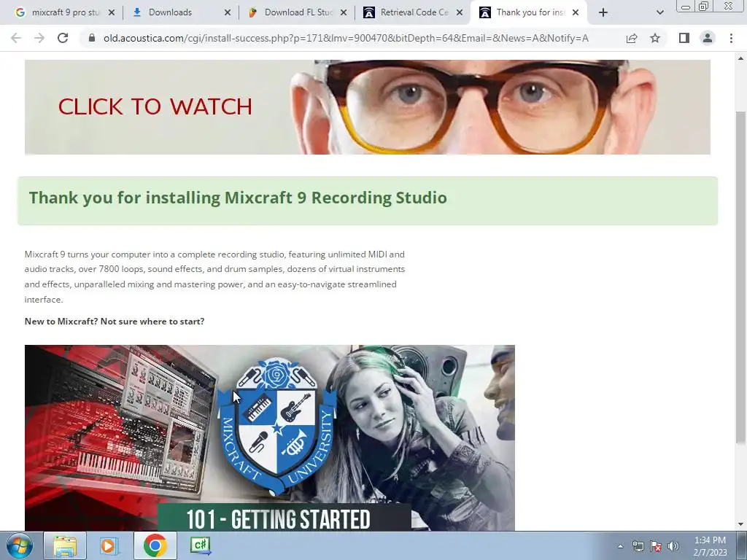Image resolution: width=747 pixels, height=560 pixels.
Task: Open Chrome's three-dot menu
Action: (731, 38)
